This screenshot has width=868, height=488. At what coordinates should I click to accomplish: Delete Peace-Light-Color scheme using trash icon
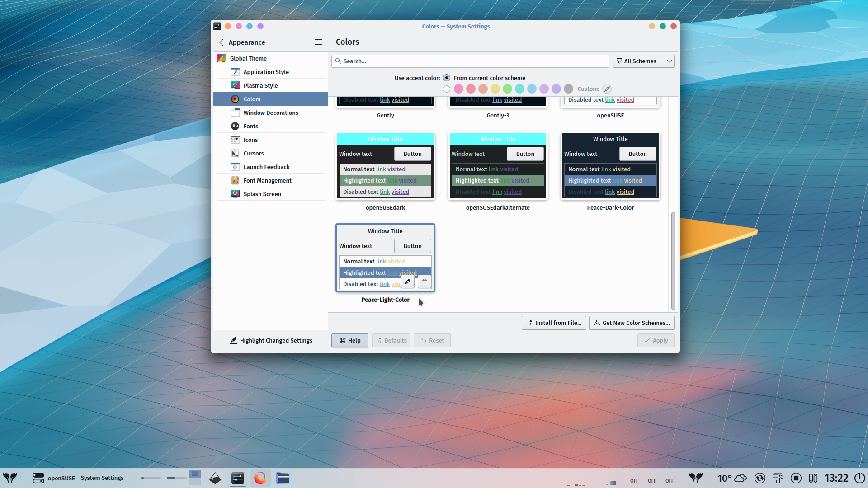pyautogui.click(x=425, y=282)
